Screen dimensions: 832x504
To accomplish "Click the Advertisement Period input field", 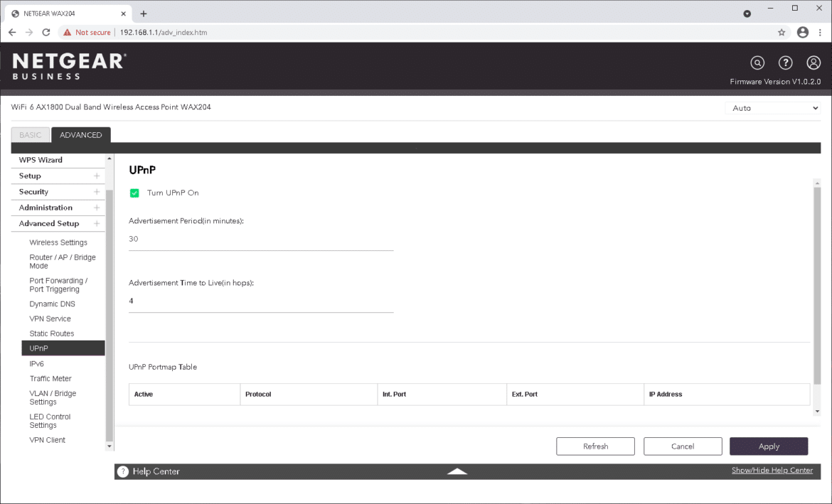I will 261,240.
